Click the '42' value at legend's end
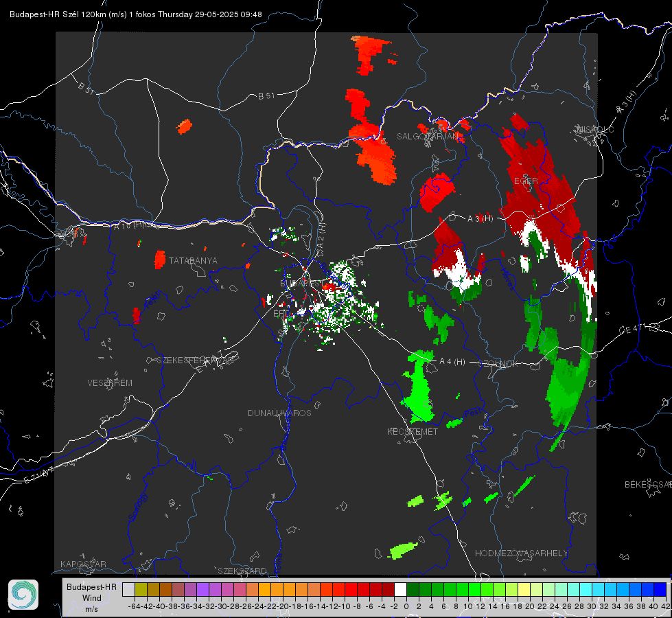The image size is (672, 618). (x=665, y=606)
